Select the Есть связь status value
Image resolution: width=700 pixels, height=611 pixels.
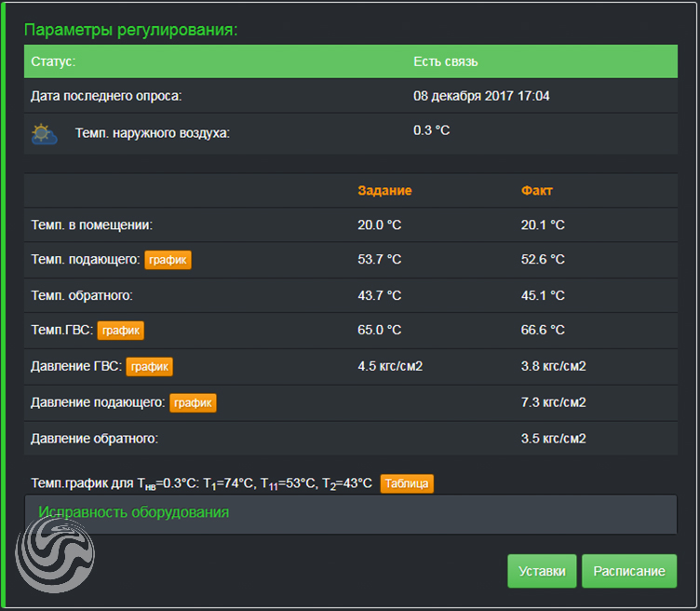click(445, 61)
